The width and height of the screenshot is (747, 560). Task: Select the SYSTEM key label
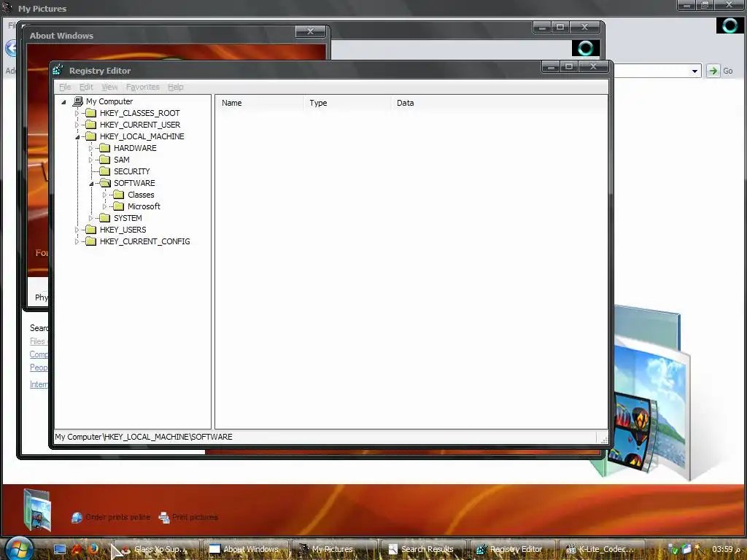(128, 218)
